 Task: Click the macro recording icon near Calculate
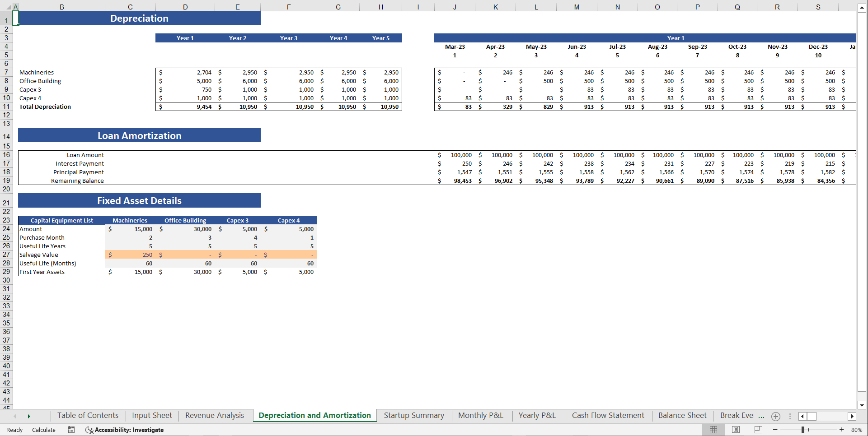coord(71,430)
